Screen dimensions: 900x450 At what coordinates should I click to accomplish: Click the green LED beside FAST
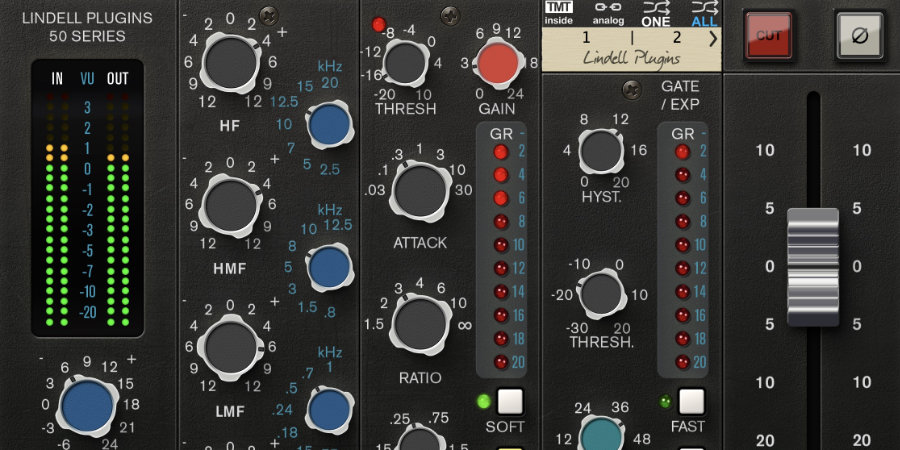(x=666, y=401)
